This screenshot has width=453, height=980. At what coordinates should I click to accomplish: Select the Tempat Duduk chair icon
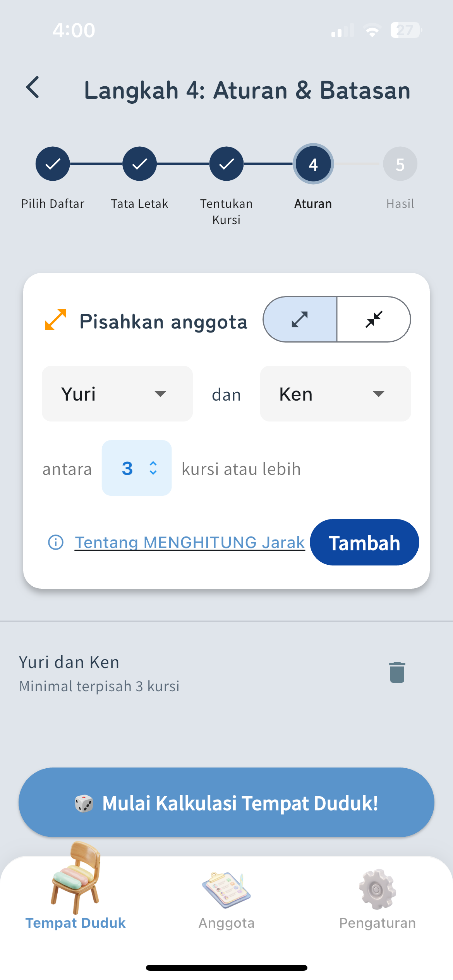[76, 886]
